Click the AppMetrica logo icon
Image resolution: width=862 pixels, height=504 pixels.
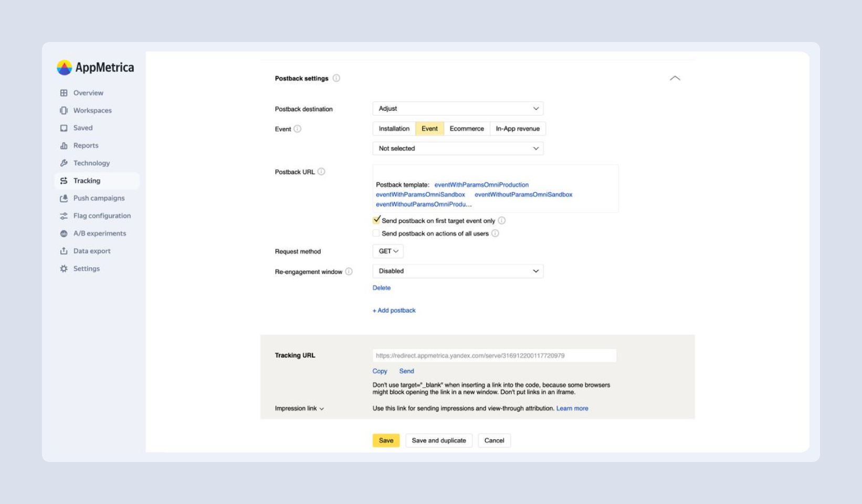pos(64,67)
